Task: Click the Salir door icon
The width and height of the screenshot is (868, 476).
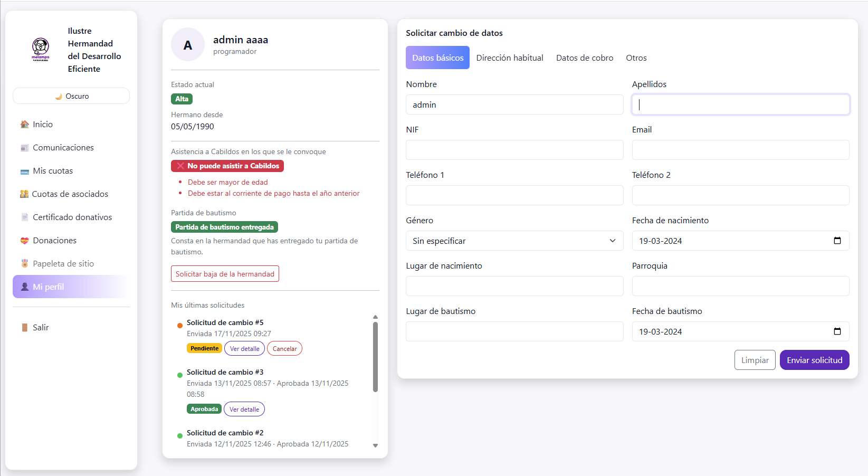Action: (x=24, y=328)
